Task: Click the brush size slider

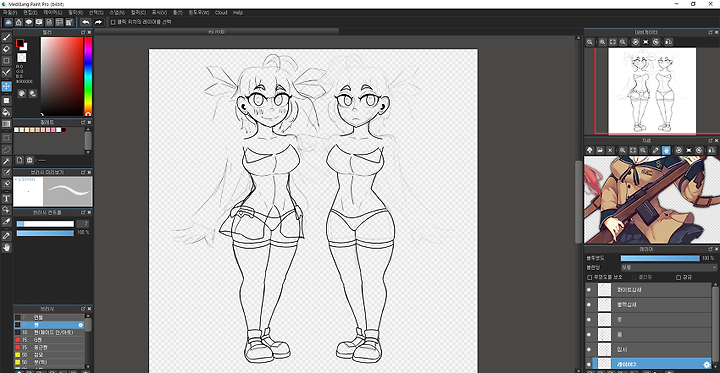Action: click(45, 224)
